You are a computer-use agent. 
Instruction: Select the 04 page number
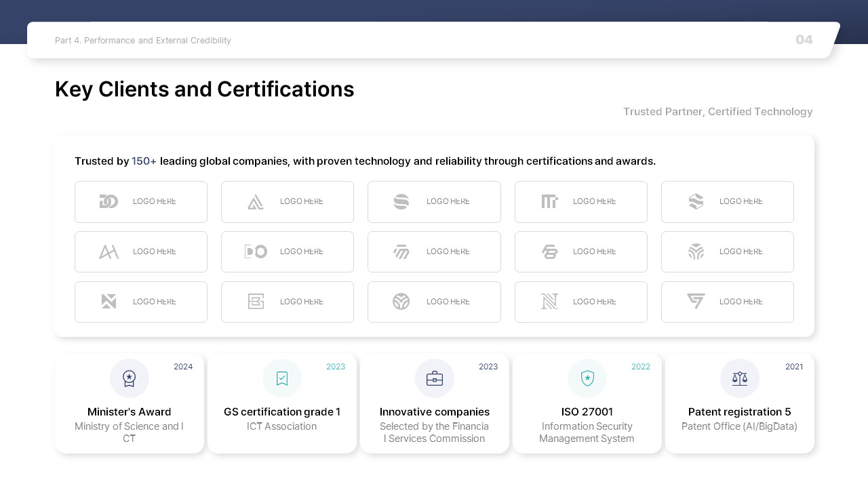click(804, 40)
